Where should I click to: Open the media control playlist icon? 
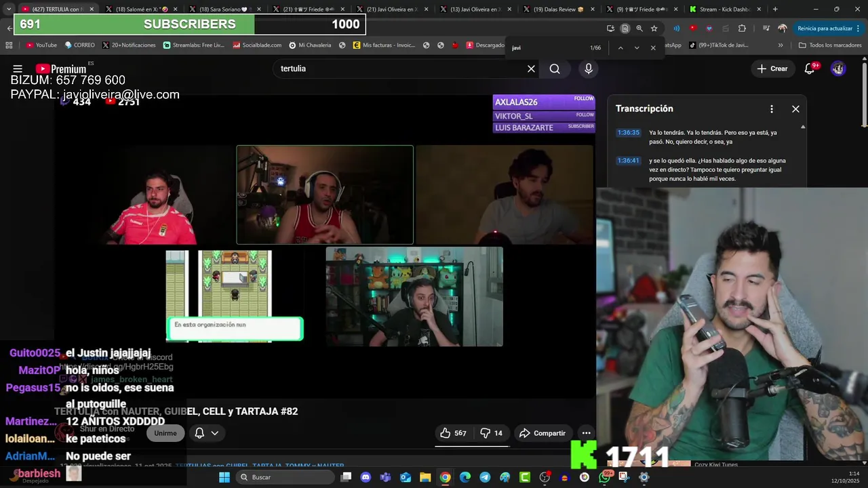(x=766, y=28)
